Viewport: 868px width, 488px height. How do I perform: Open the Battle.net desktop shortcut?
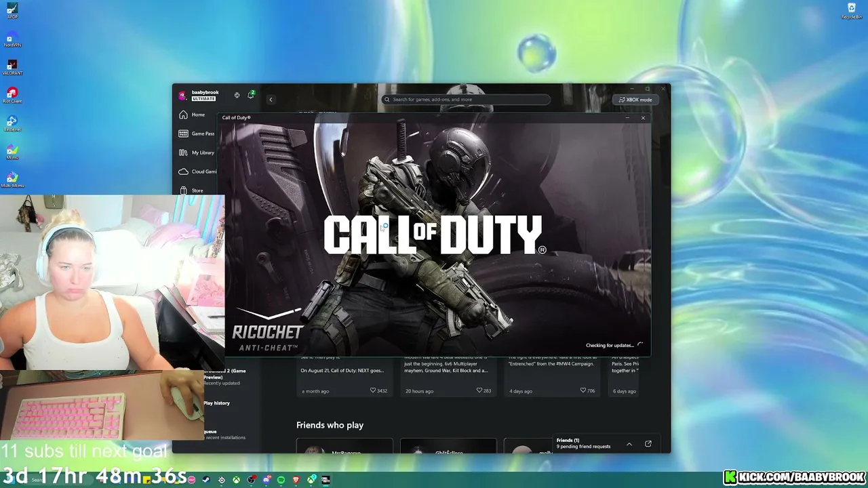(x=12, y=124)
